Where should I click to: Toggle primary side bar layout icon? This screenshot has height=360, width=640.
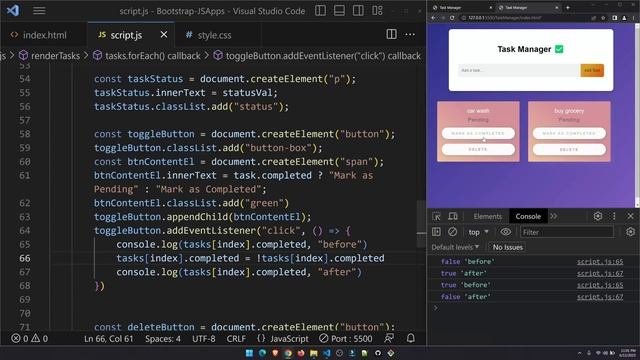tap(320, 11)
